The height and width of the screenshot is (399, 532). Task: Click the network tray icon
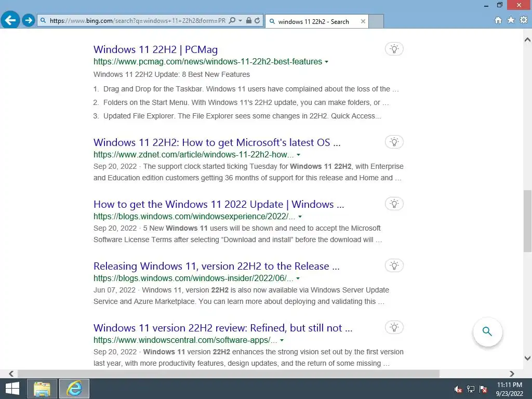471,389
